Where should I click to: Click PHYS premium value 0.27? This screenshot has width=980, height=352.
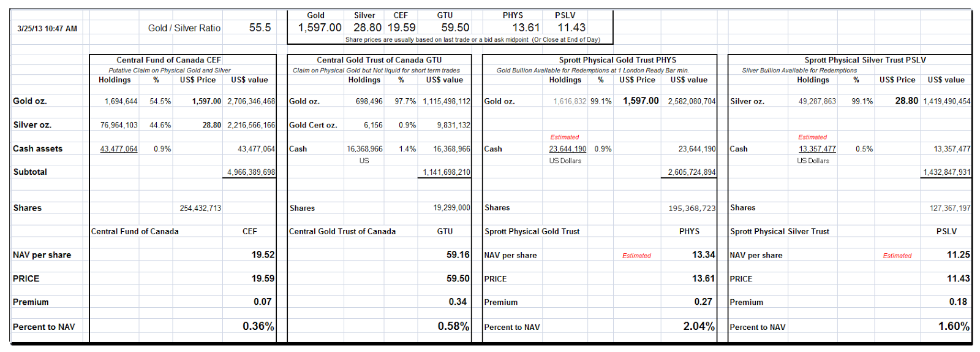click(x=703, y=302)
